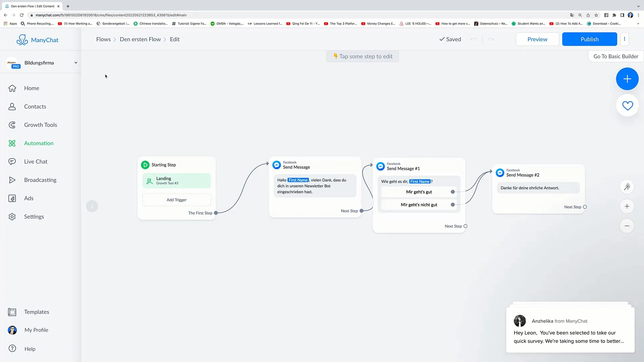Click The First Step connector dot
This screenshot has height=362, width=644.
(216, 213)
